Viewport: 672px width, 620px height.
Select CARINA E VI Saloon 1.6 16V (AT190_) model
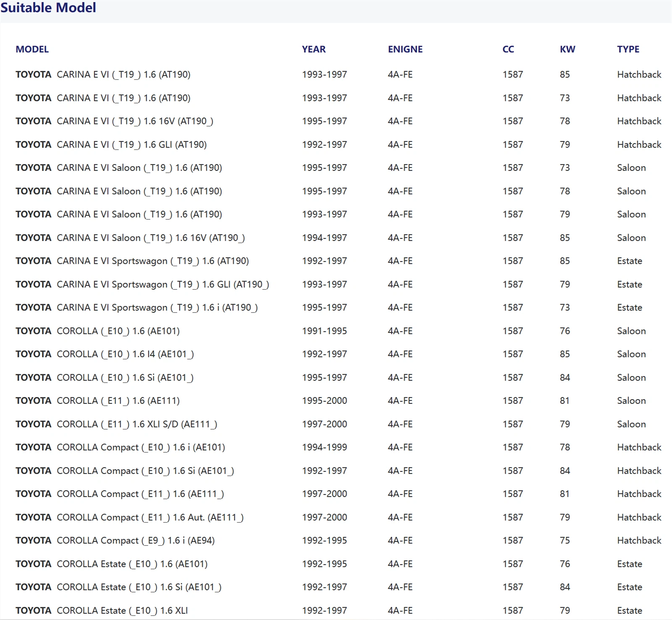pyautogui.click(x=130, y=238)
